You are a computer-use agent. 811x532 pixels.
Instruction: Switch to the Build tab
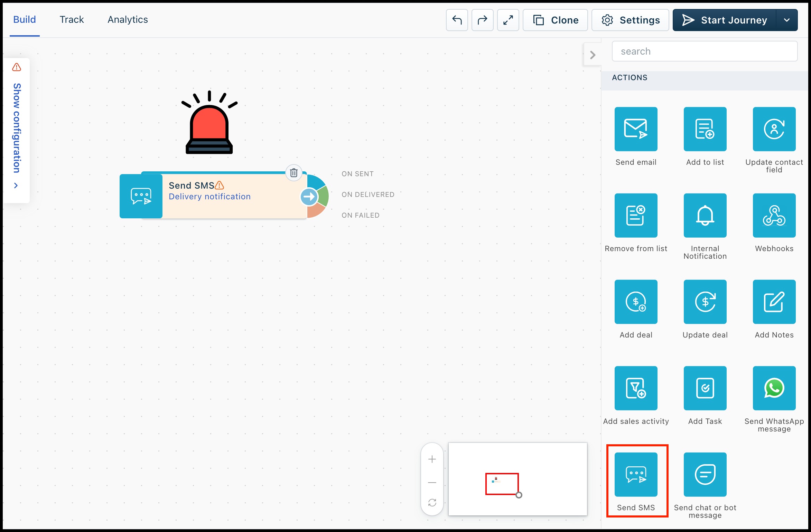[25, 20]
